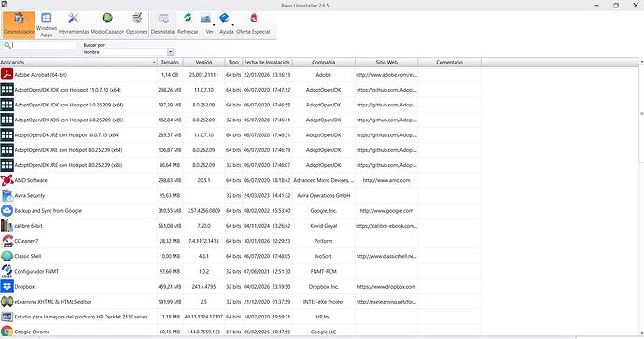Open the Ver view menu

pyautogui.click(x=207, y=24)
